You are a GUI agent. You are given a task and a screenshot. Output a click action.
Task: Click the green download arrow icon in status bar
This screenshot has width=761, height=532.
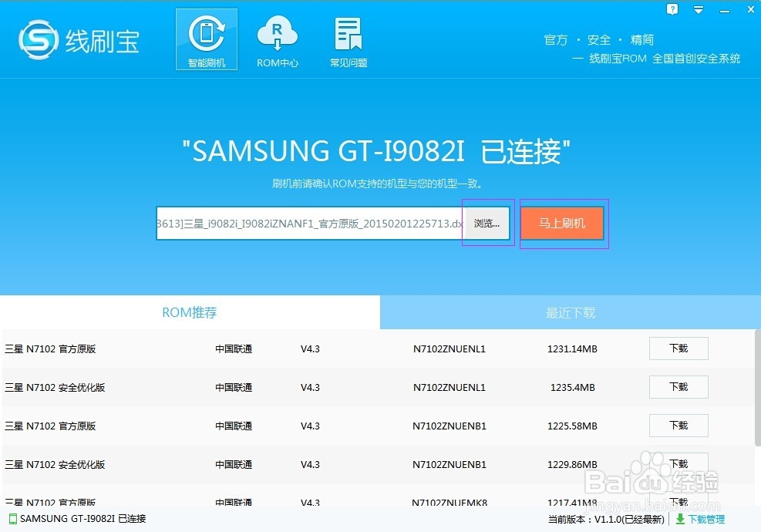pyautogui.click(x=681, y=519)
